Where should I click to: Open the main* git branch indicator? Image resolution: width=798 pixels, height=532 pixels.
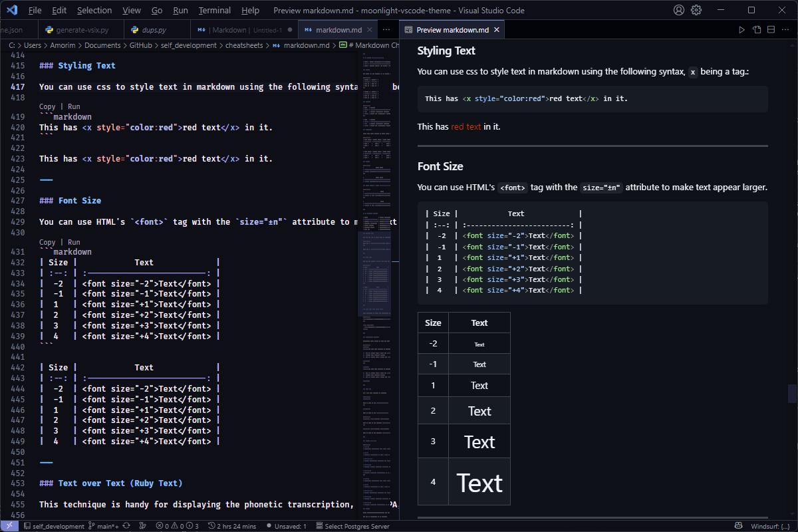click(104, 526)
